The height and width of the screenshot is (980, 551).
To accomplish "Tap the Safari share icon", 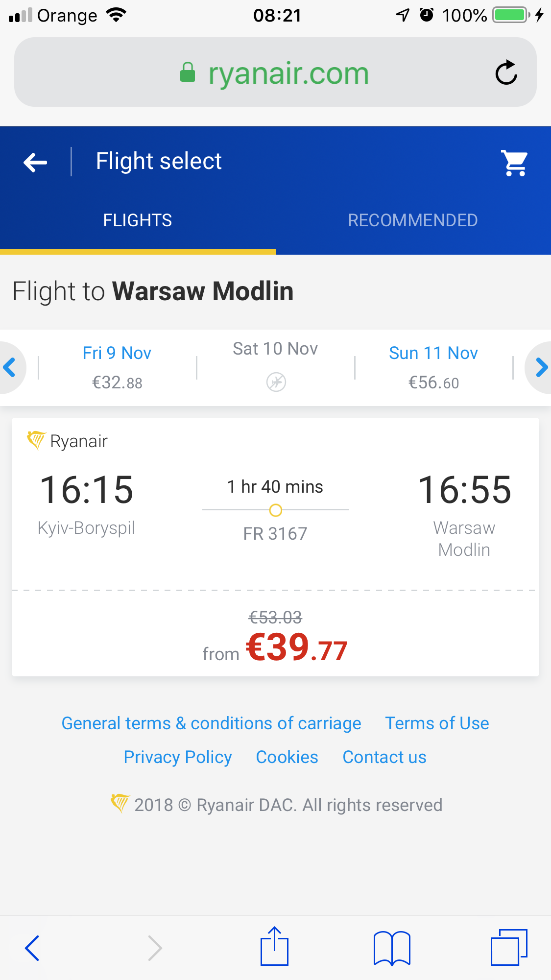I will (x=274, y=947).
